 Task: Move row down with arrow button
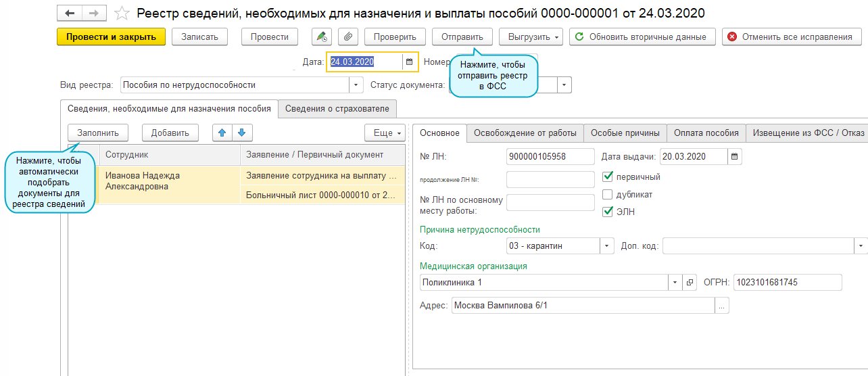(241, 133)
